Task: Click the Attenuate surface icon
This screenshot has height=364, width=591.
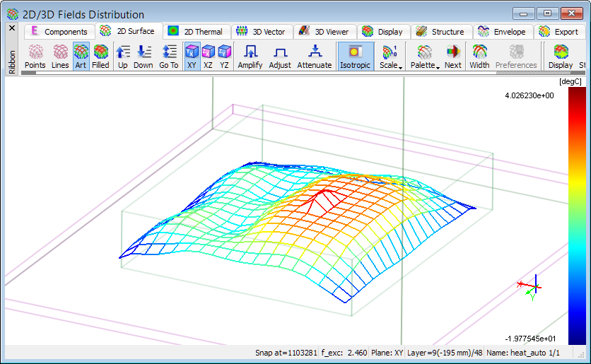Action: [314, 56]
